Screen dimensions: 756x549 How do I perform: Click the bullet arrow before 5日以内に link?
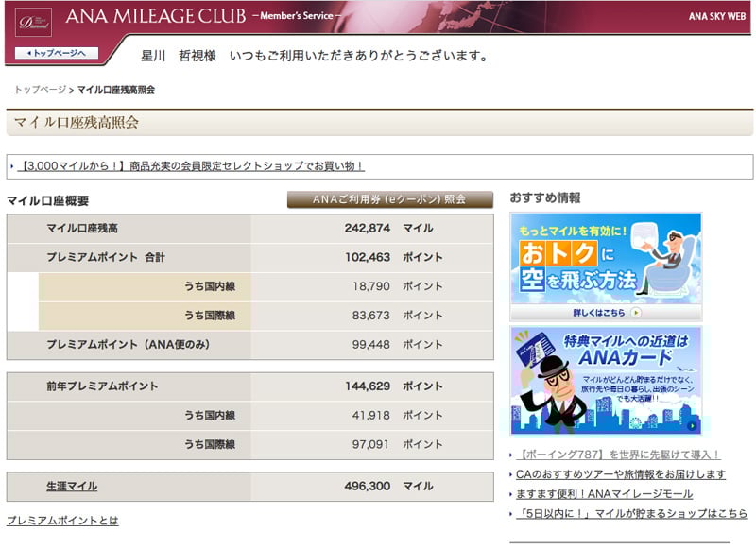(512, 514)
